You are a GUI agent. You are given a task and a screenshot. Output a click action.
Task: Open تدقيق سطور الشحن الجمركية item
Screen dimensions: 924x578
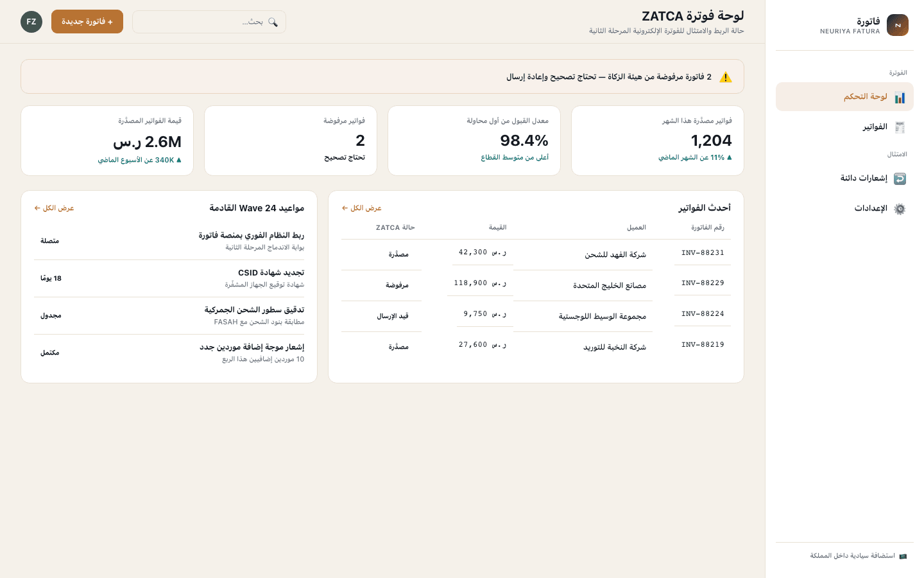(x=169, y=315)
